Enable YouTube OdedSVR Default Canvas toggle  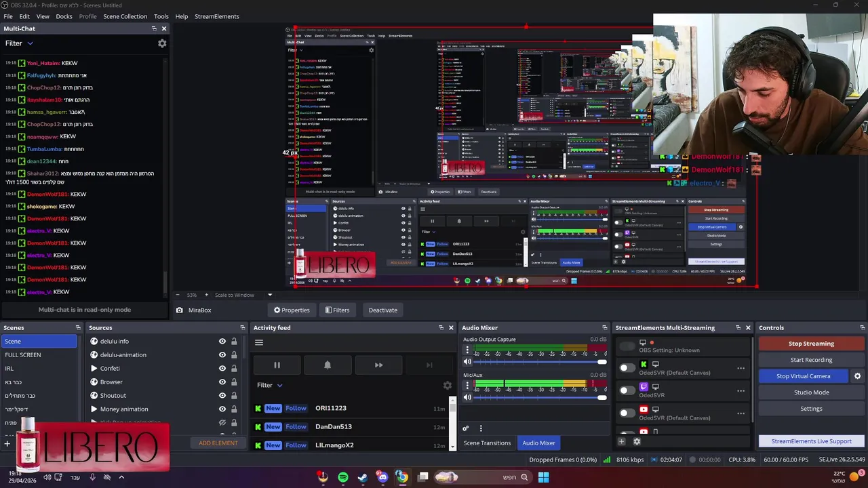point(627,413)
